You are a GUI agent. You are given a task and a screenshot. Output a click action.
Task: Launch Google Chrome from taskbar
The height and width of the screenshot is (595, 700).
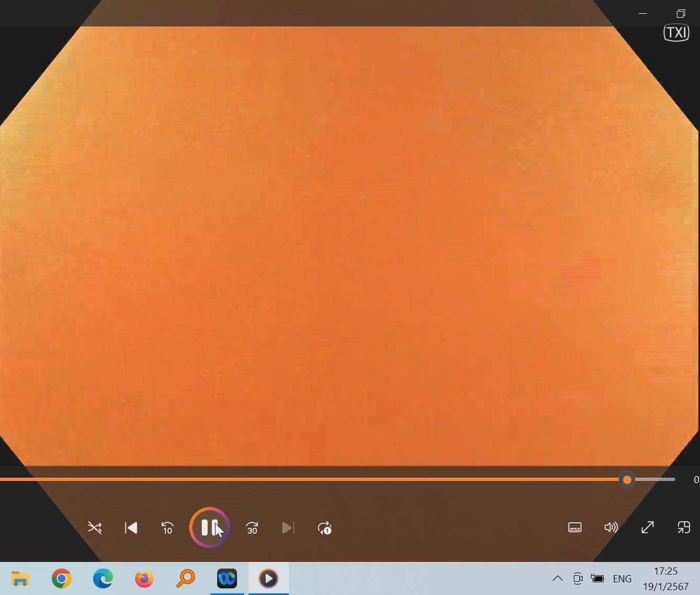62,578
